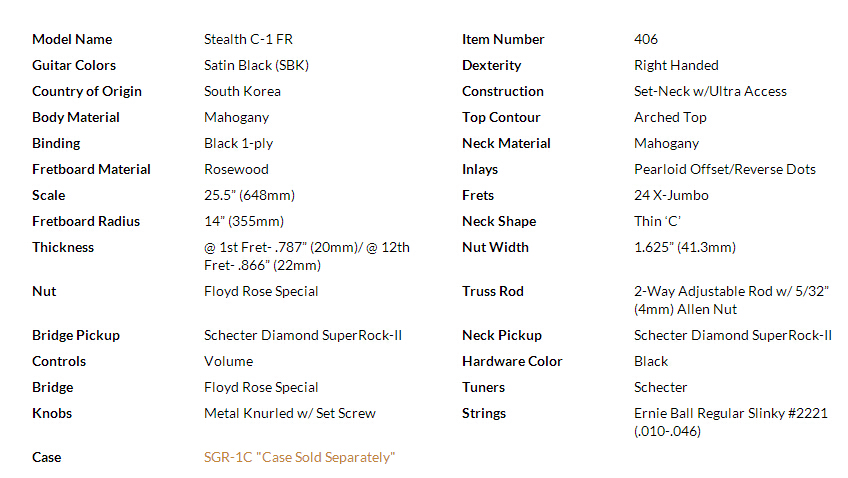The image size is (848, 478).
Task: Click the Set-Neck w/Ultra Access text
Action: [710, 91]
